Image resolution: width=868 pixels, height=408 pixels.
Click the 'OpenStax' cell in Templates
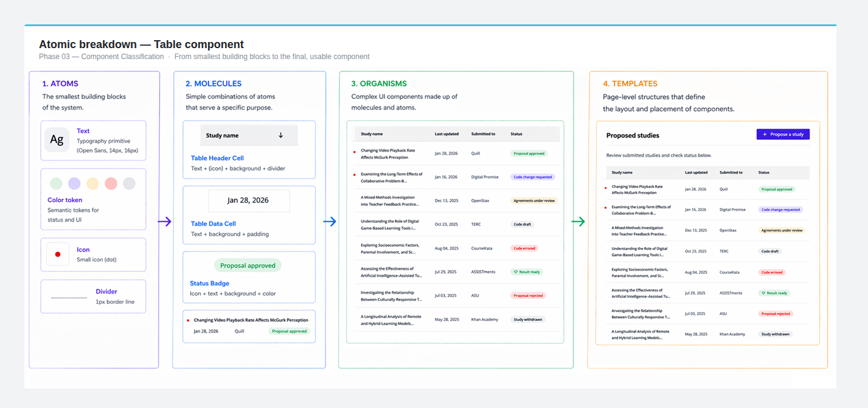(x=728, y=230)
